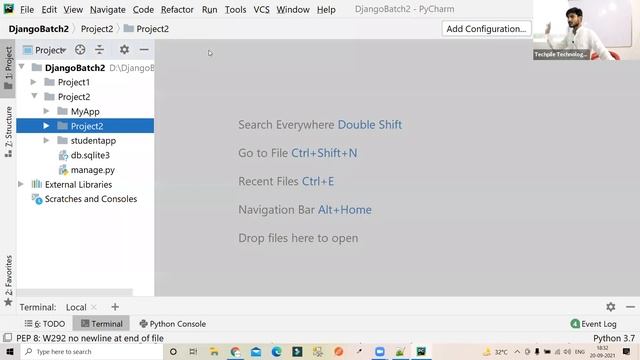
Task: Expand External Libraries node
Action: pos(21,184)
